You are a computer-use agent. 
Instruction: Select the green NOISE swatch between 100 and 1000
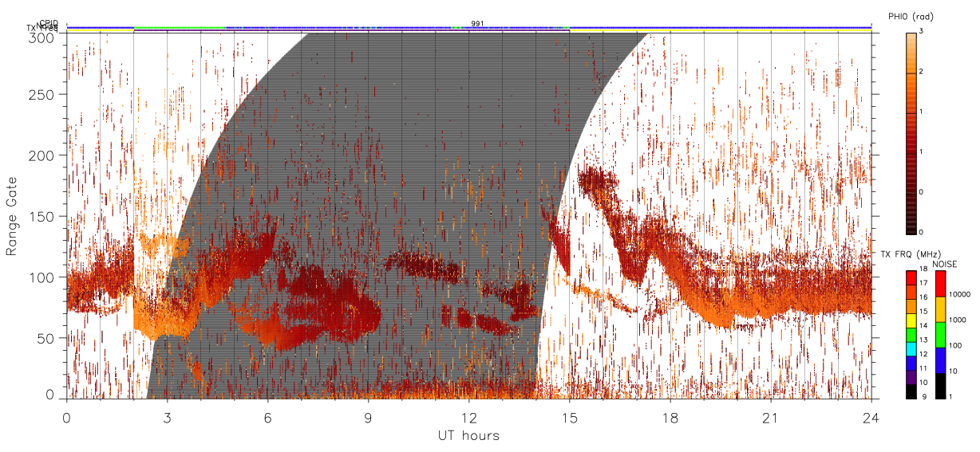pos(940,335)
